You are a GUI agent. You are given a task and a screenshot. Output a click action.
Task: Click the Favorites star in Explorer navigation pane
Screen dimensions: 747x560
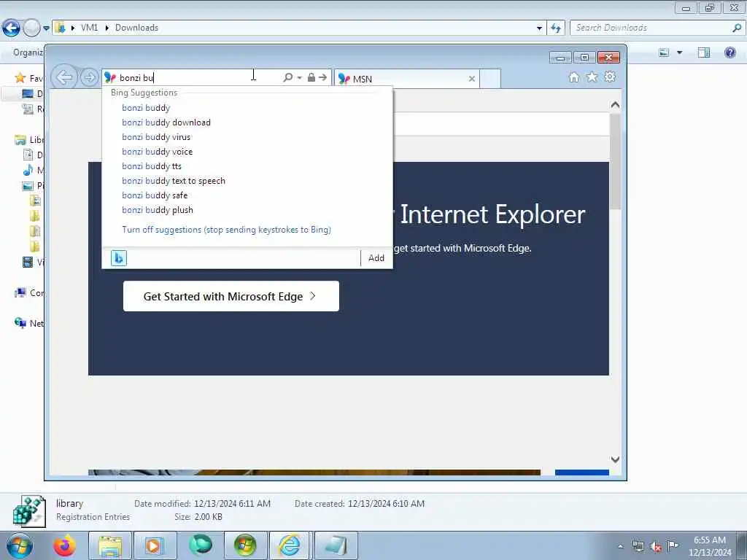click(x=20, y=77)
